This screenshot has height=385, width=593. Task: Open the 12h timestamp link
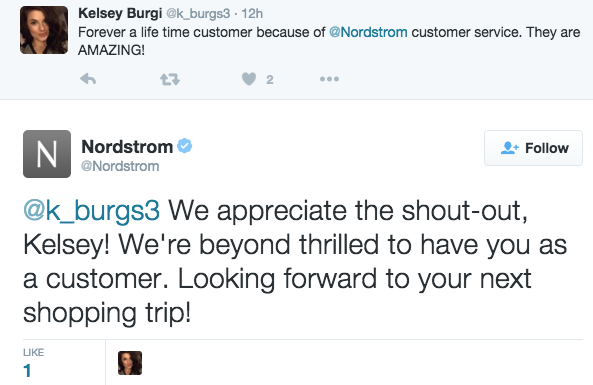pyautogui.click(x=252, y=14)
